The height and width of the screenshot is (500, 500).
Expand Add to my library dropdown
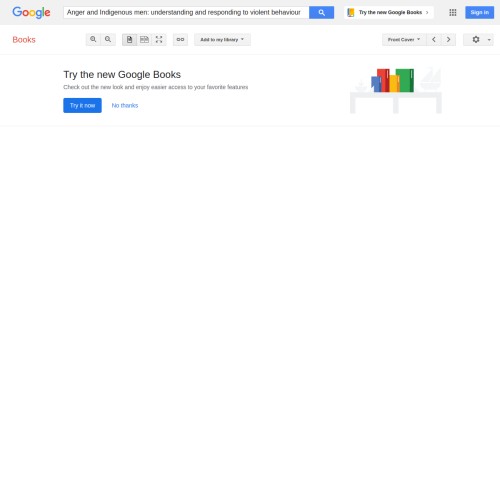[x=222, y=39]
